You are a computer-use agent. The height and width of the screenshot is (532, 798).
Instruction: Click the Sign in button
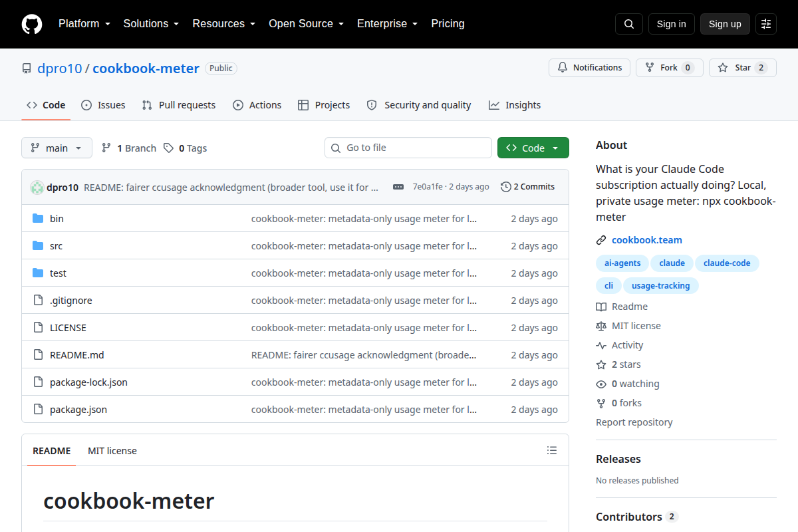[x=672, y=24]
